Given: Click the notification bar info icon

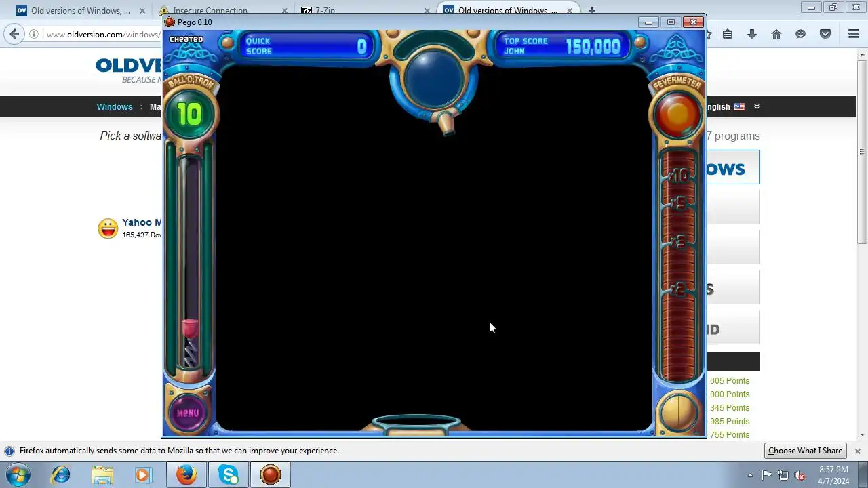Looking at the screenshot, I should 9,451.
